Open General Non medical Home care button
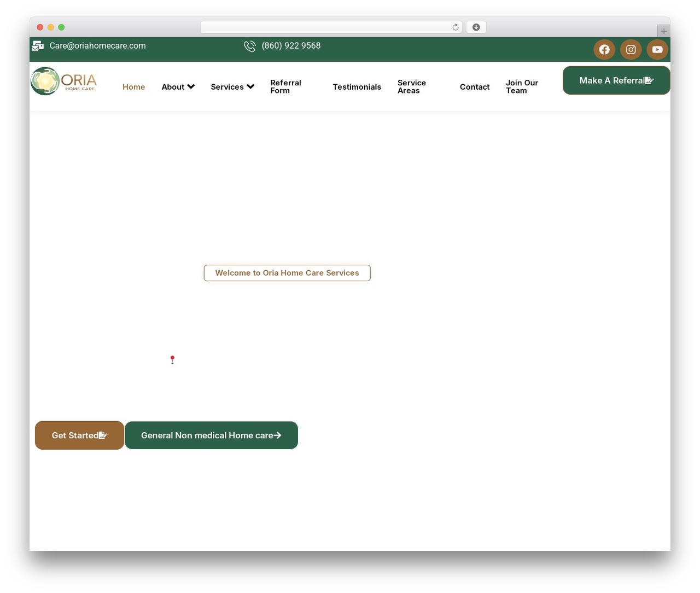 coord(212,435)
